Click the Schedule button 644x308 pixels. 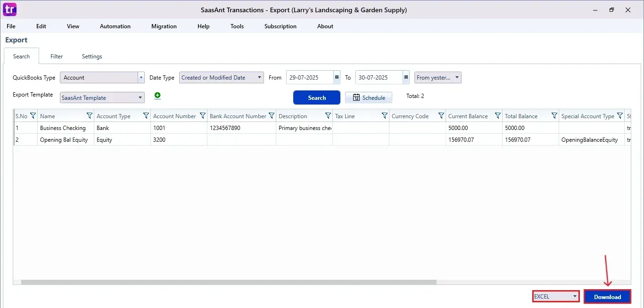pos(369,97)
